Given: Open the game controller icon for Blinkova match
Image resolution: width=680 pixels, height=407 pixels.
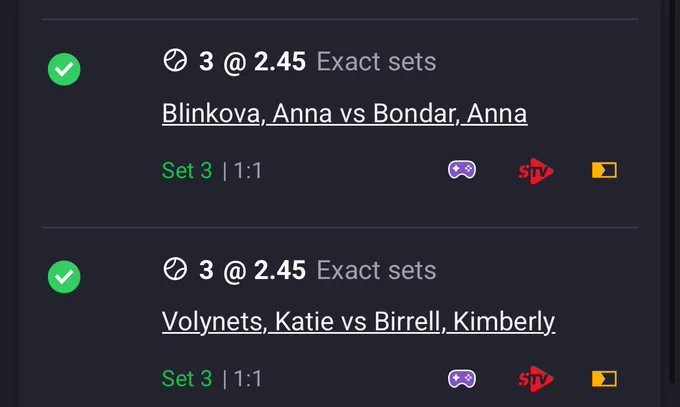Looking at the screenshot, I should (x=462, y=170).
